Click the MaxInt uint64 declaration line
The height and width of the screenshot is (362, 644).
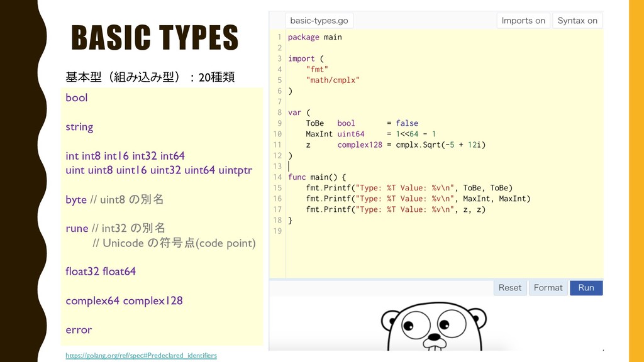(370, 134)
